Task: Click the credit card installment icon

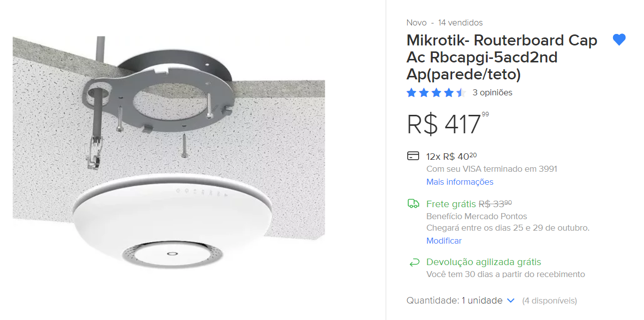Action: pos(413,156)
